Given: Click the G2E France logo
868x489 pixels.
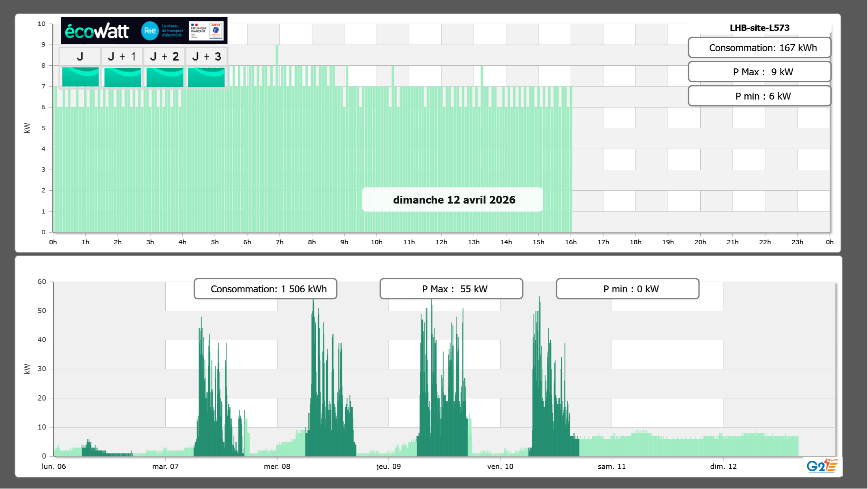Looking at the screenshot, I should click(822, 466).
